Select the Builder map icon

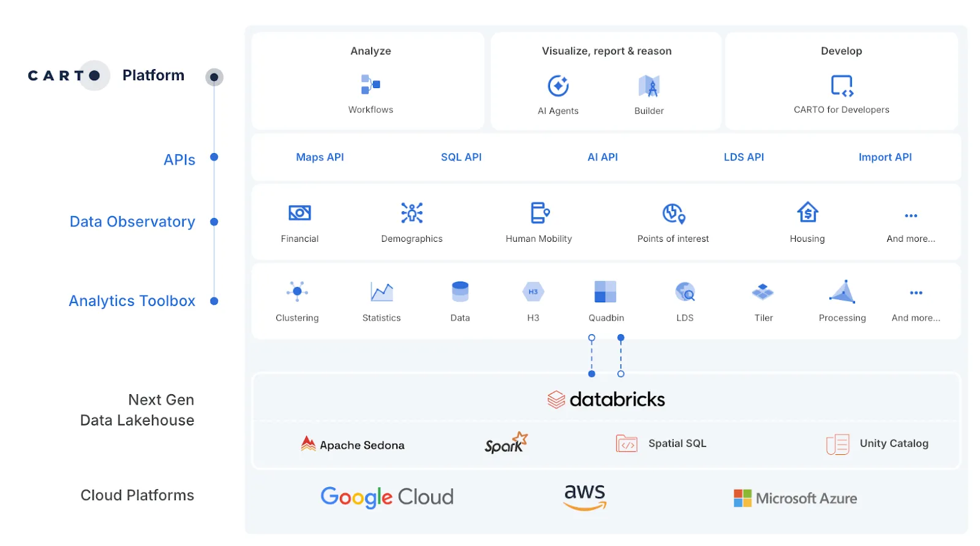[x=649, y=86]
